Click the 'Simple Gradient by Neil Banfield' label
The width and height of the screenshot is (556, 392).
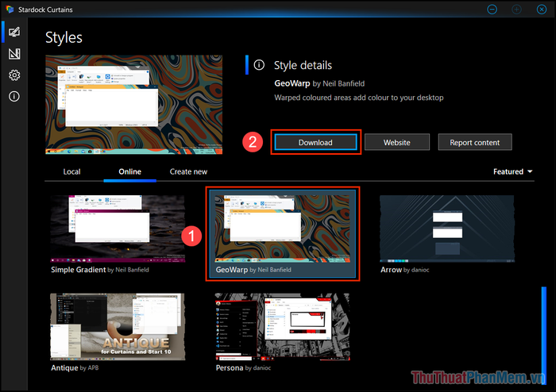coord(100,270)
